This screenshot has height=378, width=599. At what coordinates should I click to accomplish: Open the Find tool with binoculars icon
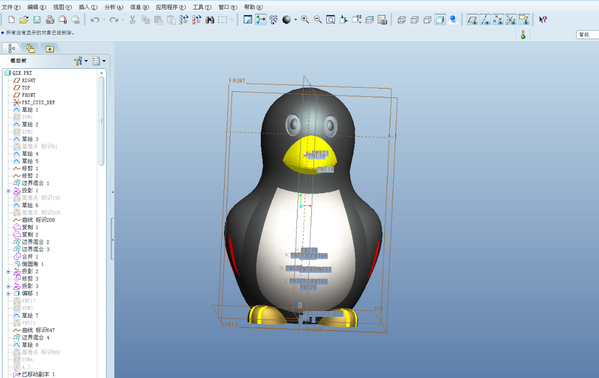210,19
